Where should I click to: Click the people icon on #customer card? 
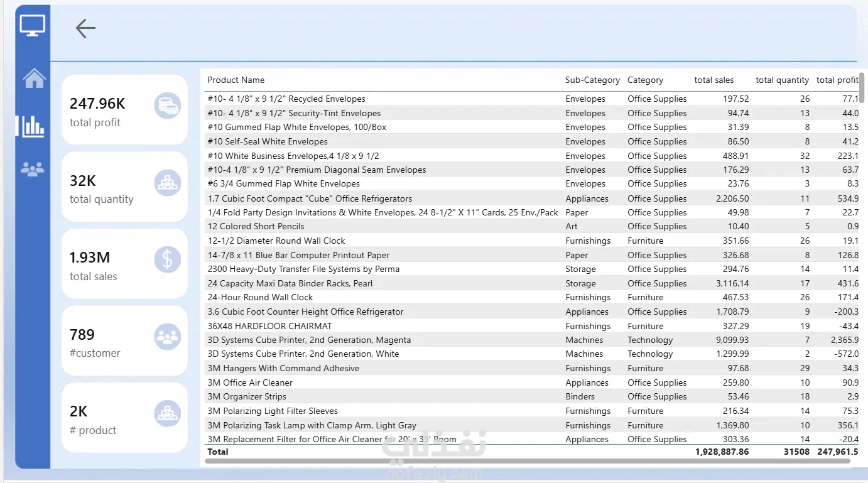(167, 337)
